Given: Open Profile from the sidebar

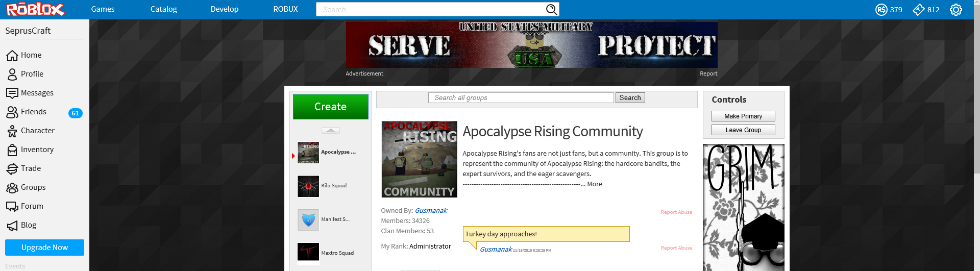Looking at the screenshot, I should (x=32, y=74).
